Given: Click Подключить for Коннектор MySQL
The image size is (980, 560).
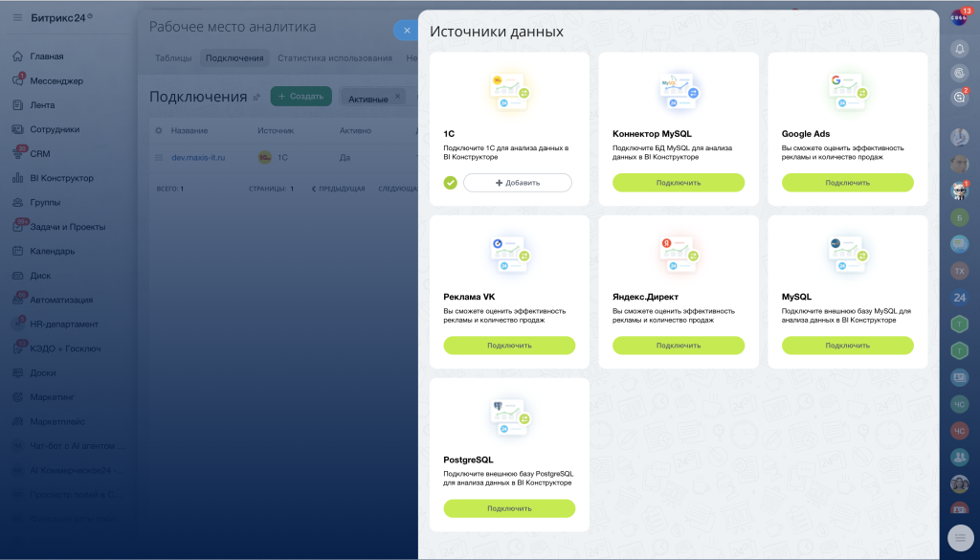Looking at the screenshot, I should [679, 183].
